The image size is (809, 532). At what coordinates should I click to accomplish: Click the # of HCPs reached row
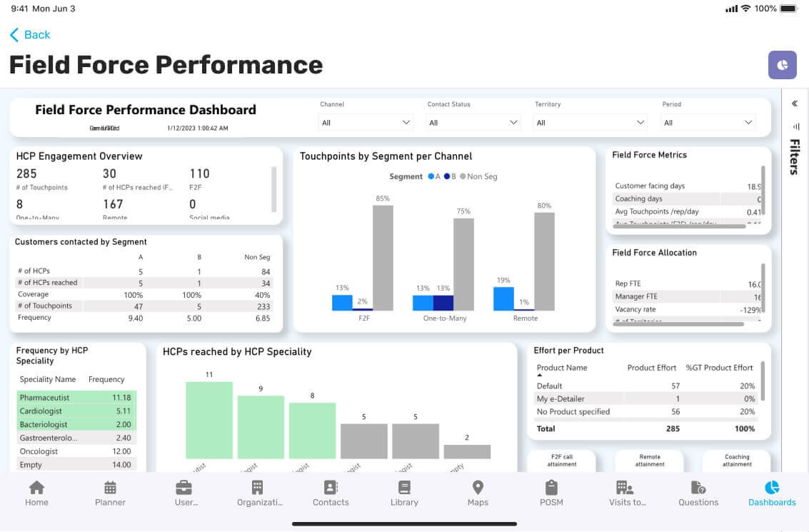click(x=144, y=283)
